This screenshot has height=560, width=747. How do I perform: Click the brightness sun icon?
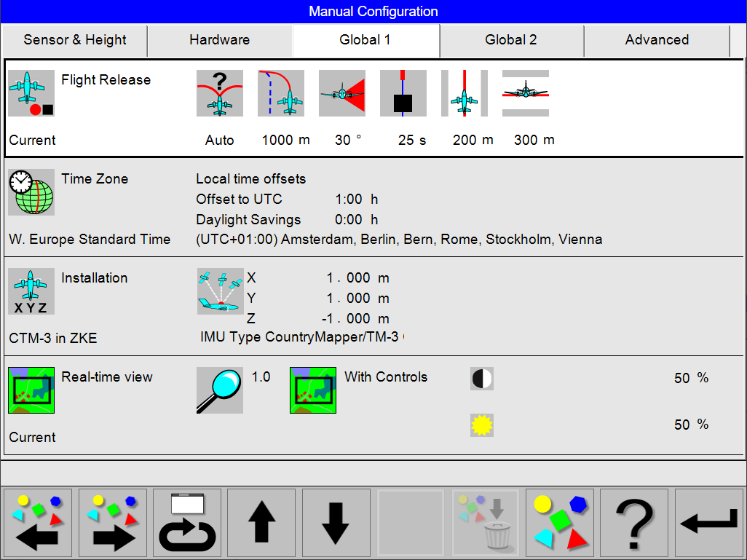point(482,425)
